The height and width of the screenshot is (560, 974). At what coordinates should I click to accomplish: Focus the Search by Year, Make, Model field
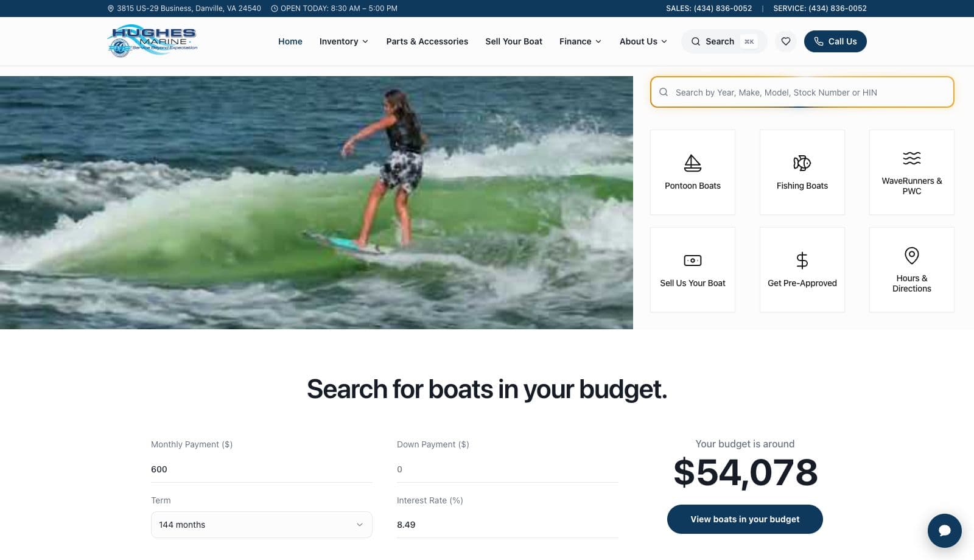tap(802, 92)
